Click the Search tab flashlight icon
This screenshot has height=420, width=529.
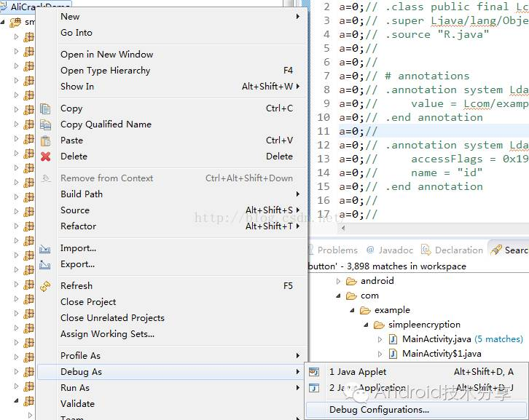(x=495, y=250)
